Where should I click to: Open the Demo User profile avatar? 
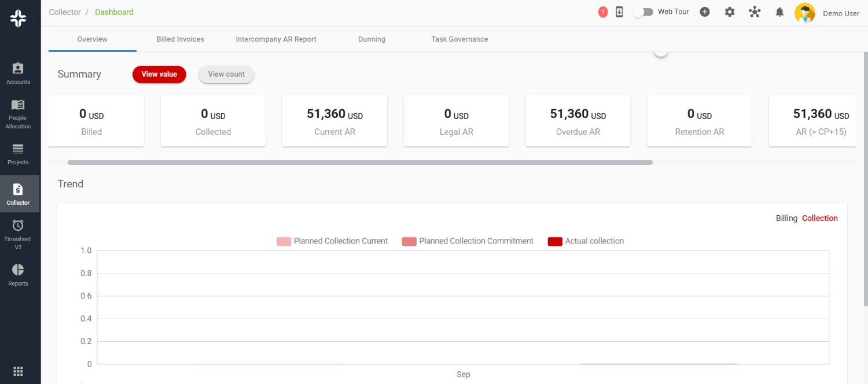[804, 13]
